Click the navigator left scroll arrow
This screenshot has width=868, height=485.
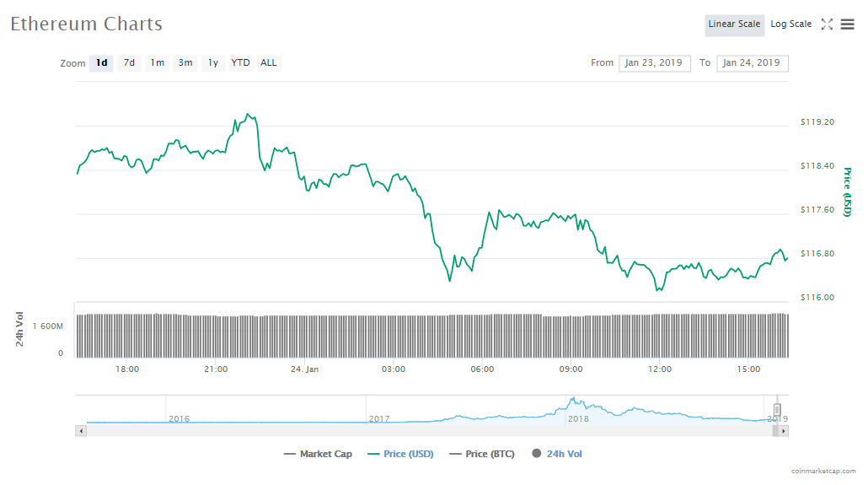tap(81, 431)
